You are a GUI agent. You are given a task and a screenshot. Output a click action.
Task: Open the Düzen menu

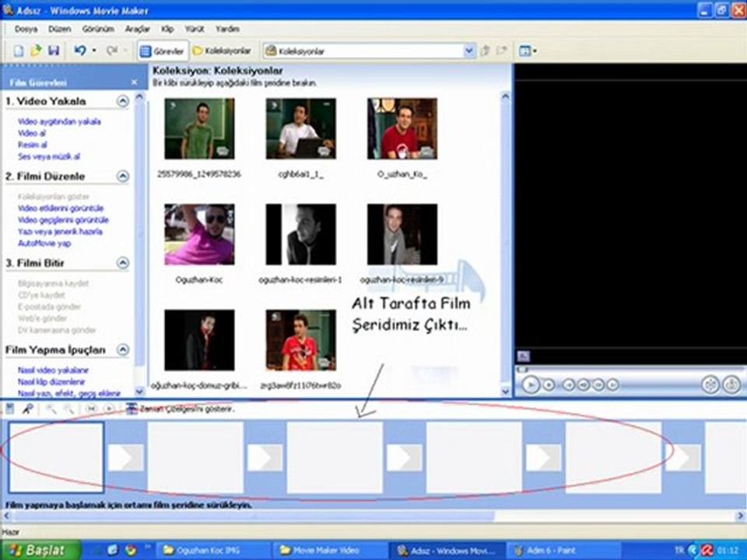60,29
